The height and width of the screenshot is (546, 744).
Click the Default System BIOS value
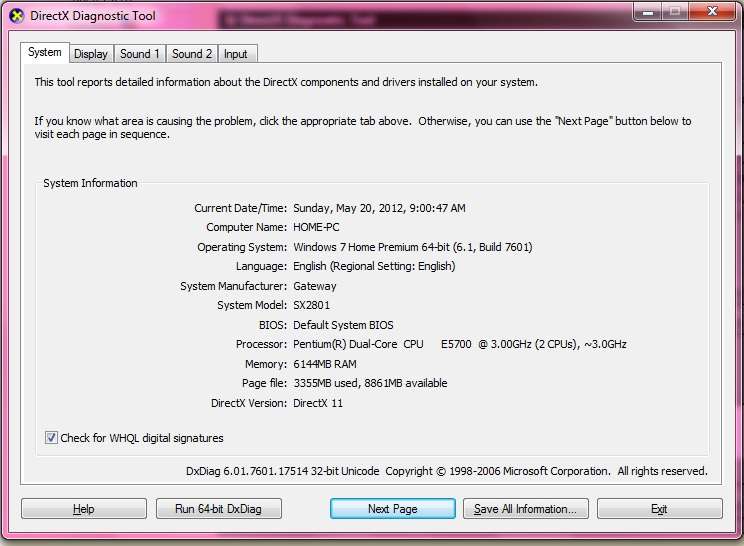pos(343,325)
